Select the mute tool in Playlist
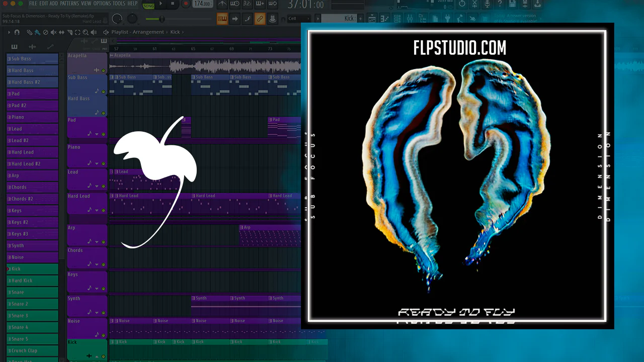 tap(53, 32)
